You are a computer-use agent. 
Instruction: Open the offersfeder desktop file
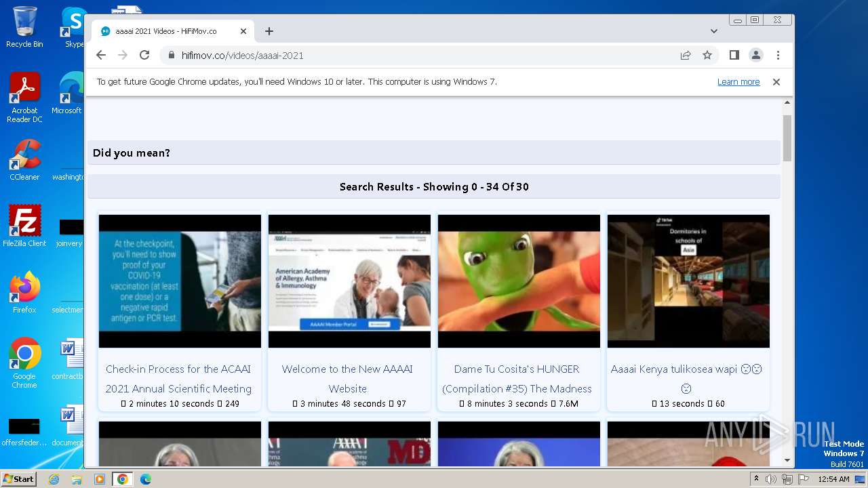coord(24,432)
